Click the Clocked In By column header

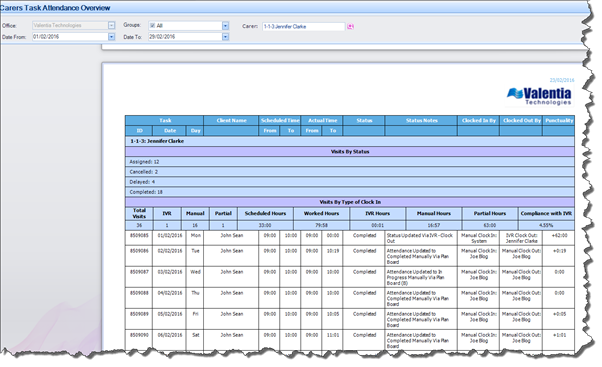pyautogui.click(x=478, y=121)
